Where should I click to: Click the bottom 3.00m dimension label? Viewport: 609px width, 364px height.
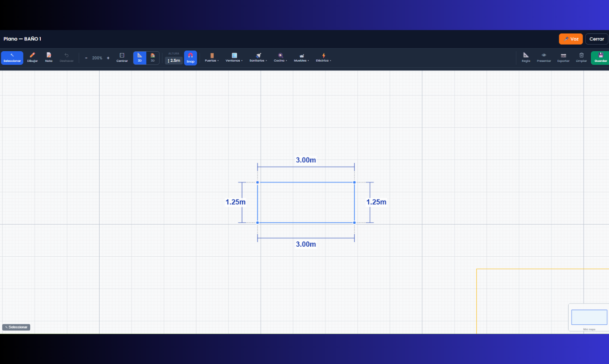coord(306,244)
